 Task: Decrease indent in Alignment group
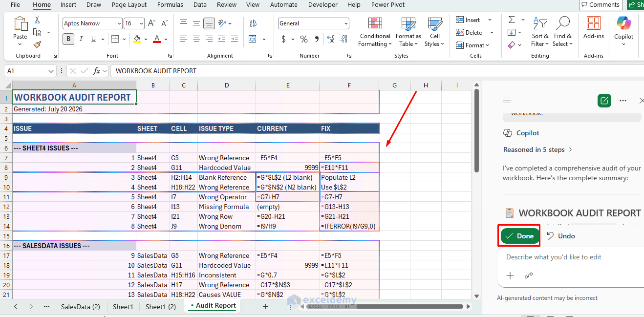click(x=222, y=39)
